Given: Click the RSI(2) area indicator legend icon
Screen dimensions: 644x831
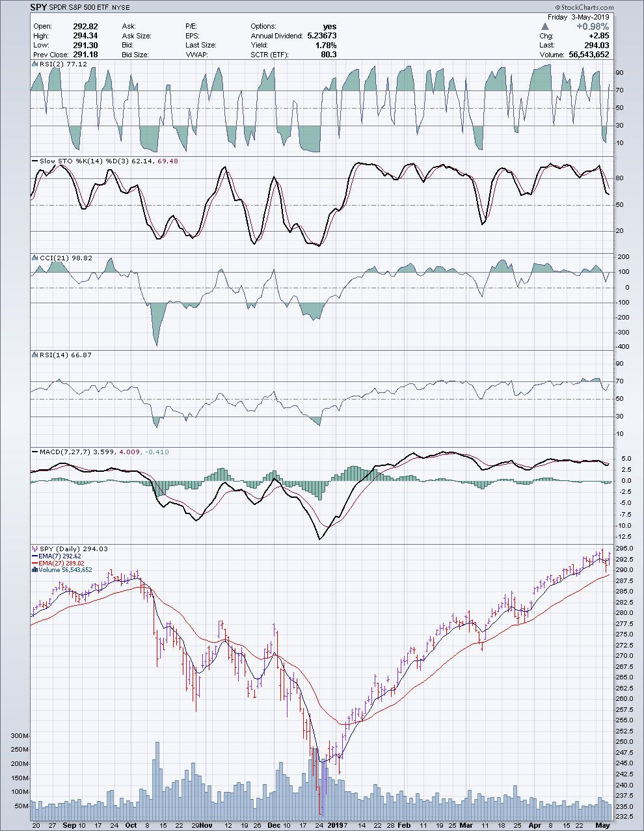Looking at the screenshot, I should (35, 64).
